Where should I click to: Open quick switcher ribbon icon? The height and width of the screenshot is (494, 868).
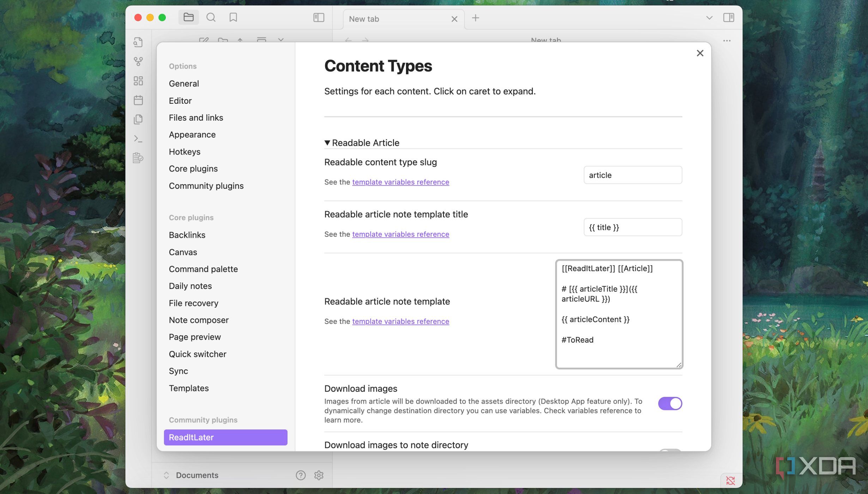(x=138, y=42)
